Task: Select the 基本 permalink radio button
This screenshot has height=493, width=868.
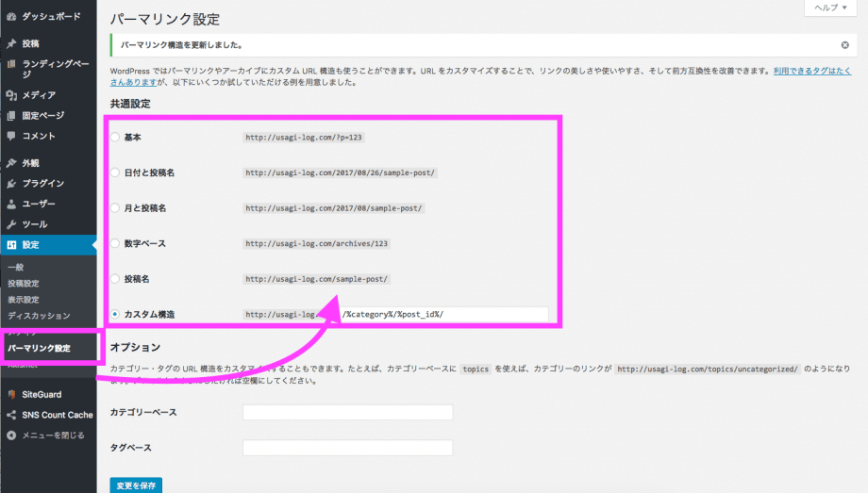Action: pyautogui.click(x=116, y=138)
